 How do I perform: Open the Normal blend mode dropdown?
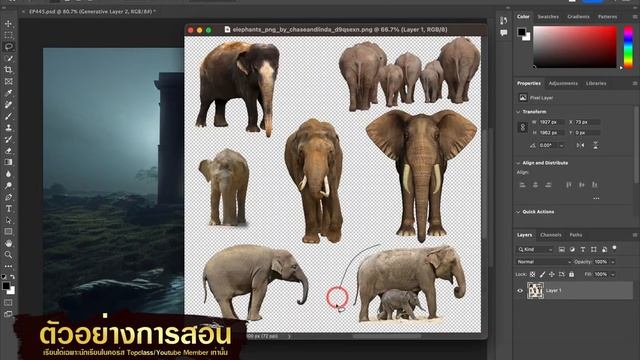[543, 262]
